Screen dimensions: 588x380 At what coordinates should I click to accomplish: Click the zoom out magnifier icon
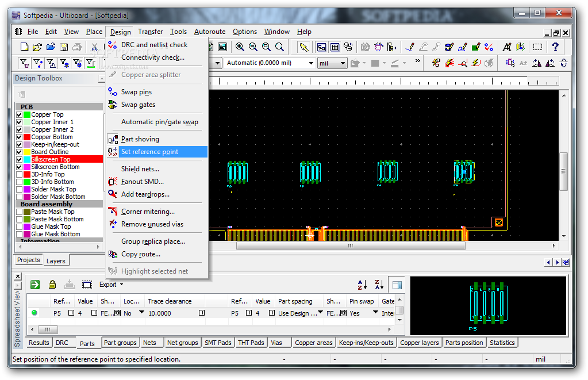pos(253,47)
